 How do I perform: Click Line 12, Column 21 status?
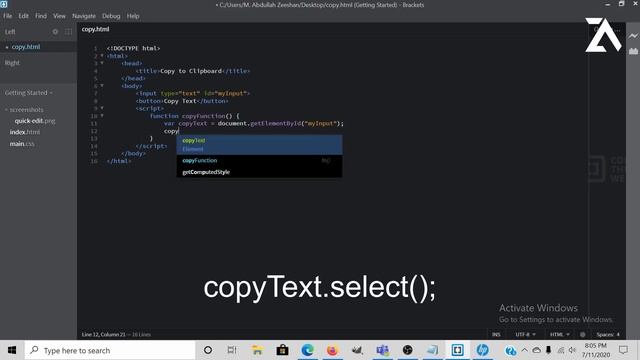point(104,334)
